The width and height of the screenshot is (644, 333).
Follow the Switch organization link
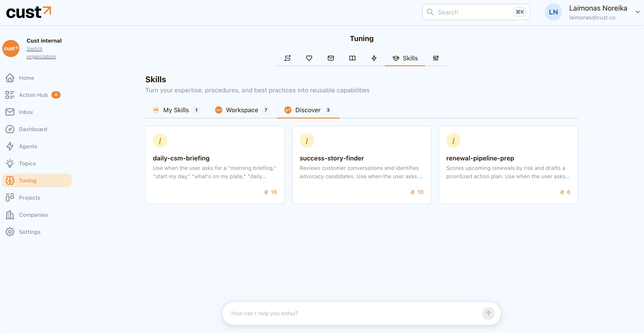pos(41,52)
